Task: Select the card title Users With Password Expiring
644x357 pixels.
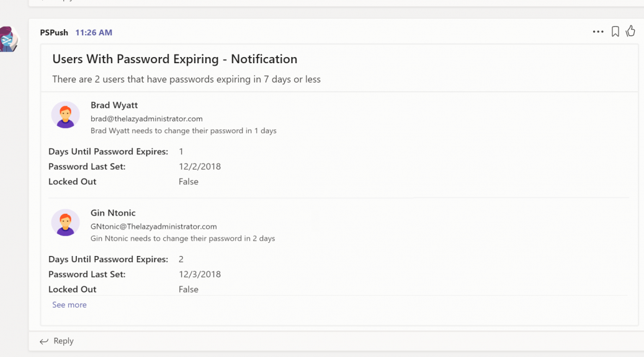Action: click(x=174, y=59)
